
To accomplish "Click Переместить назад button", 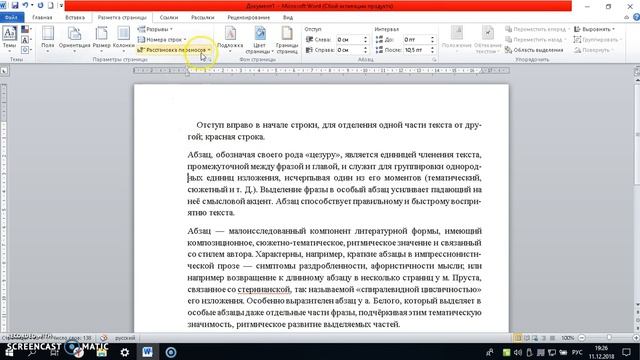I will pyautogui.click(x=535, y=40).
